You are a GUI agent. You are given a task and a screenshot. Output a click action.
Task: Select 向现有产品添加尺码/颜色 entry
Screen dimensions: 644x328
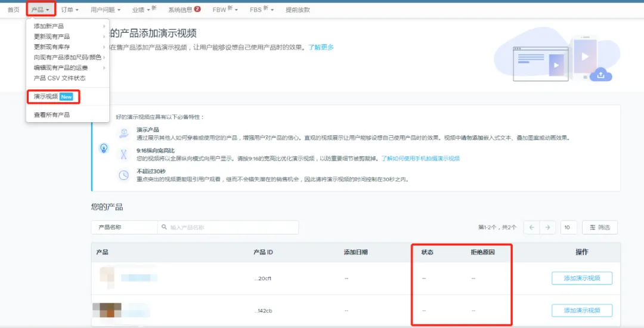pos(68,57)
